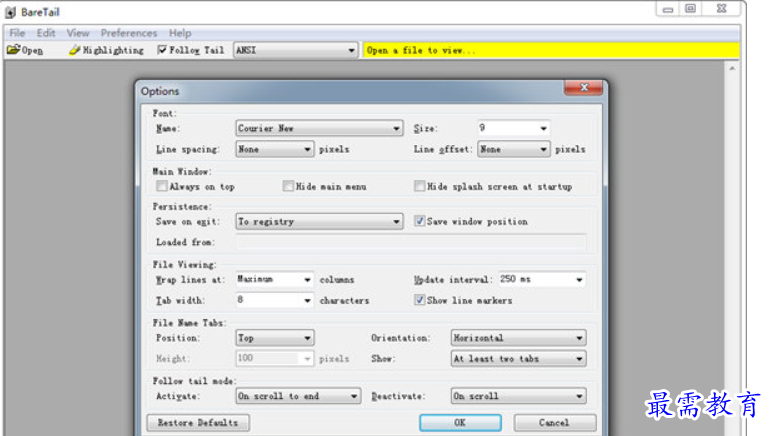The image size is (769, 436).
Task: Toggle the Follow Tail checkbox
Action: pos(162,50)
